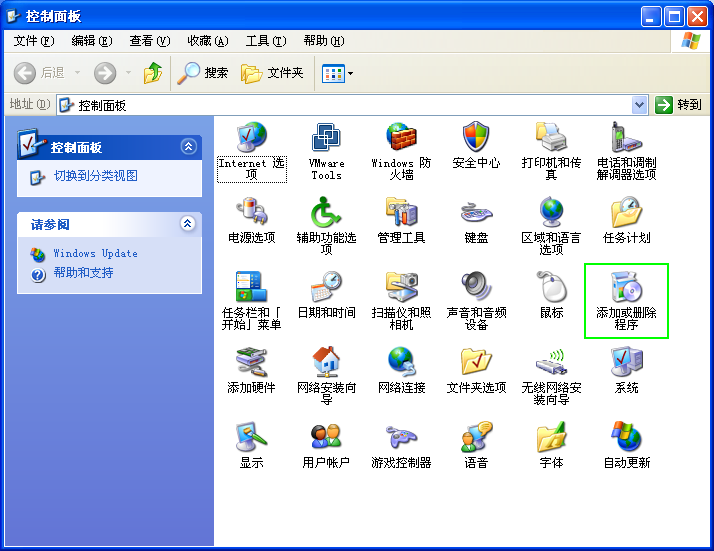714x551 pixels.
Task: Open 系统 computer icon
Action: click(x=626, y=362)
